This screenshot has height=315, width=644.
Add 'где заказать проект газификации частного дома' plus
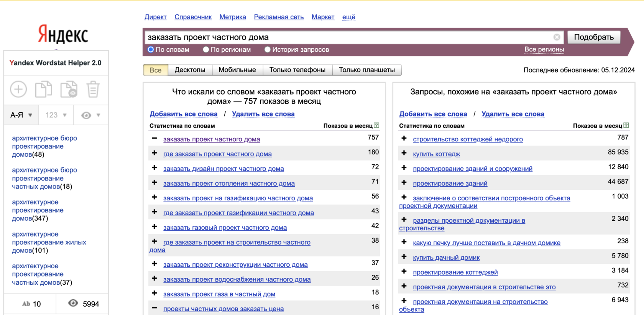click(x=154, y=212)
